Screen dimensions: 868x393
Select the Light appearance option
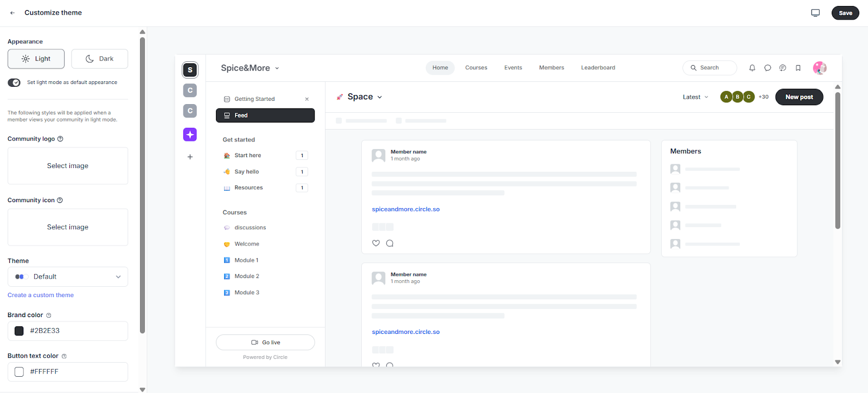tap(36, 59)
